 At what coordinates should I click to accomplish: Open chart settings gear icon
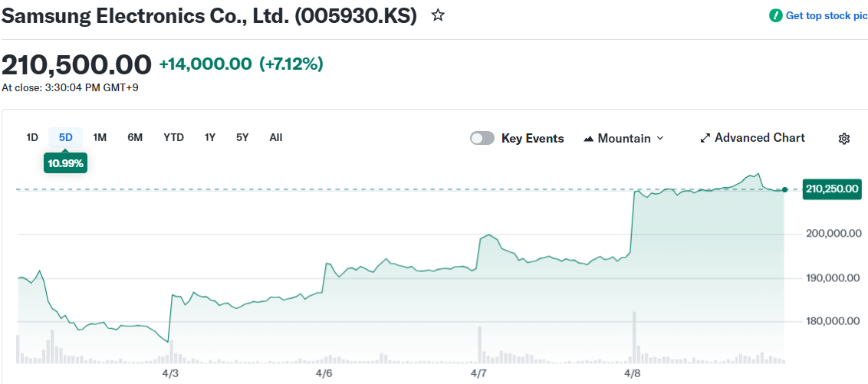[843, 139]
